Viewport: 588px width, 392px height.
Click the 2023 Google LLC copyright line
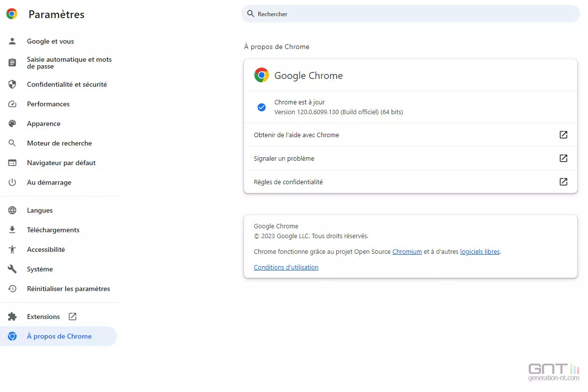click(311, 236)
